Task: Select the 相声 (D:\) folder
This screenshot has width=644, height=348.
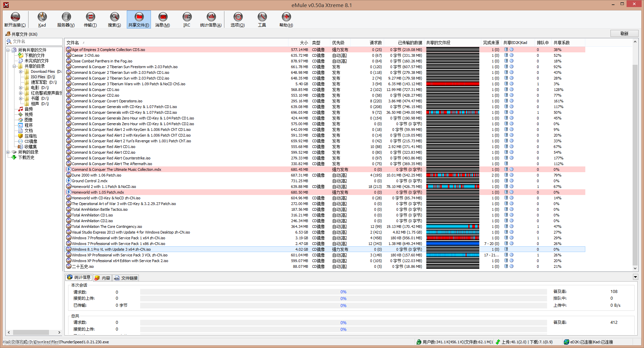Action: [x=40, y=104]
